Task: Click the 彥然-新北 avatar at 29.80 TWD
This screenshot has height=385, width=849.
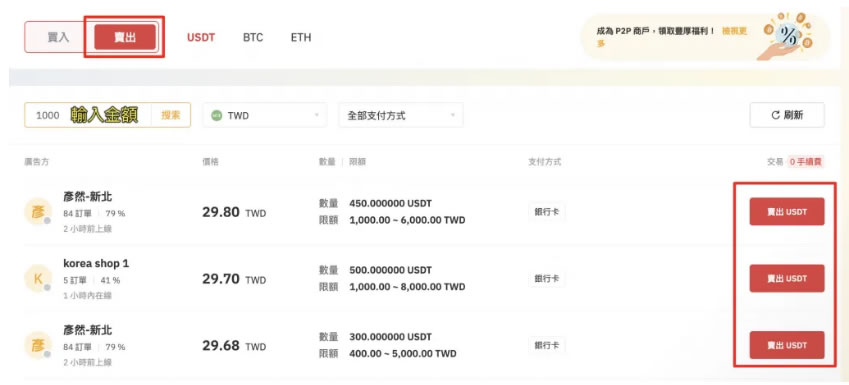Action: pyautogui.click(x=38, y=211)
